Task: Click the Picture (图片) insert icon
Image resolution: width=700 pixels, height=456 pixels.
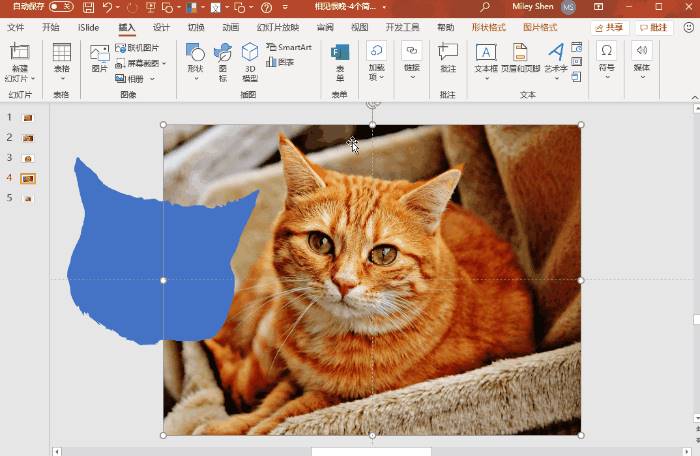Action: (99, 58)
